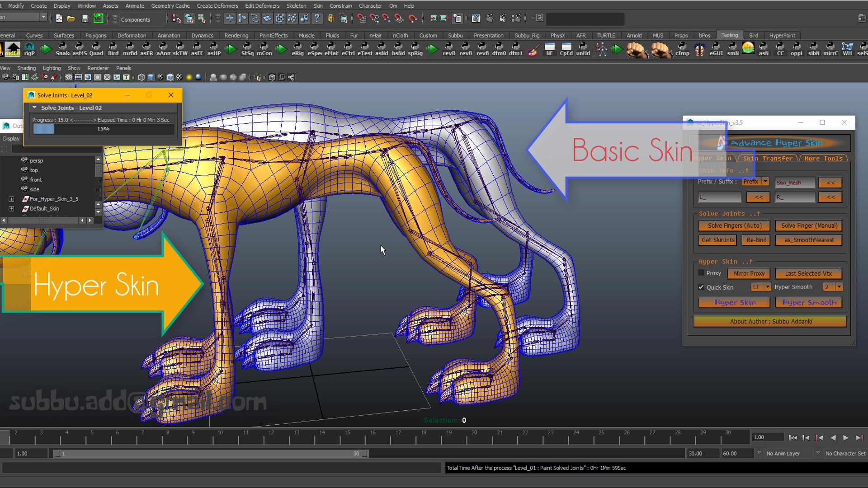Toggle the Proxy checkbox
The width and height of the screenshot is (868, 488).
click(701, 273)
